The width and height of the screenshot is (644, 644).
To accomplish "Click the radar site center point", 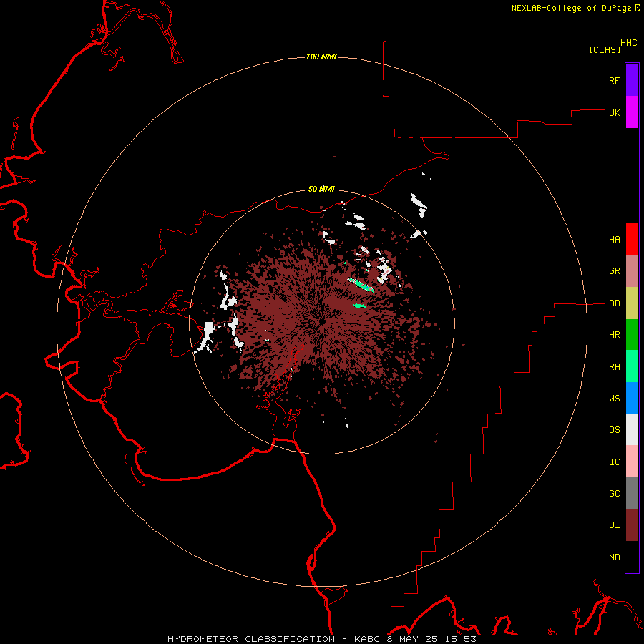I will pos(323,321).
